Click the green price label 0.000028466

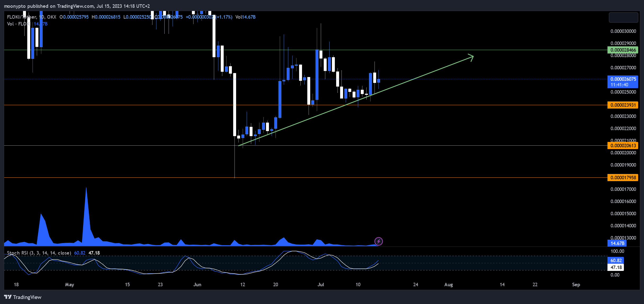pos(623,50)
